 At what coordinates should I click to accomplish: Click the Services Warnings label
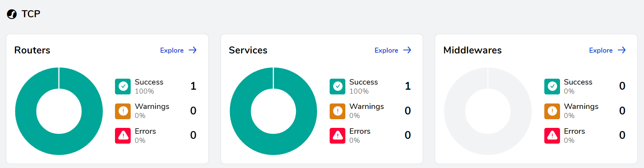click(367, 107)
